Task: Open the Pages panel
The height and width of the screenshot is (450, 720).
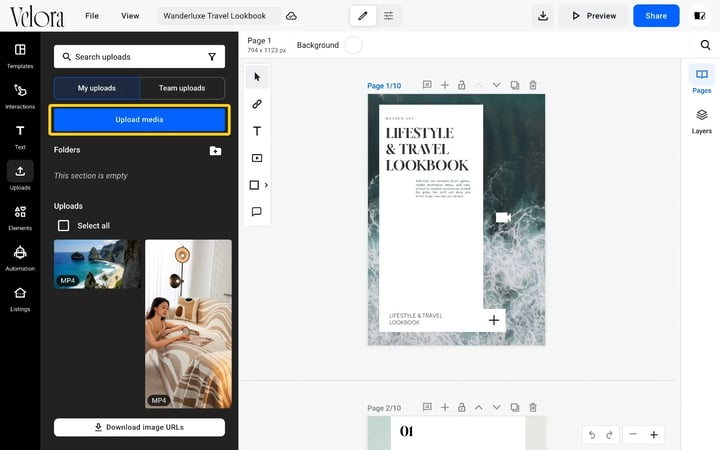Action: (x=701, y=79)
